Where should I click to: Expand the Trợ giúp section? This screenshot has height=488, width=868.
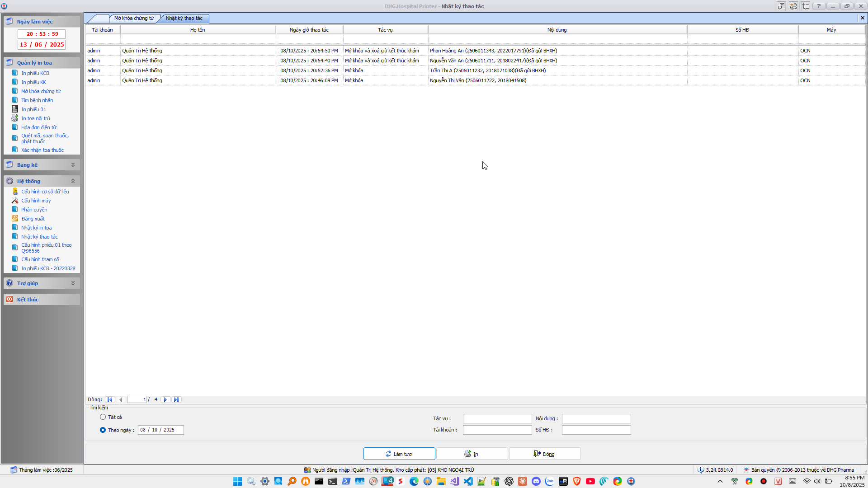(73, 283)
